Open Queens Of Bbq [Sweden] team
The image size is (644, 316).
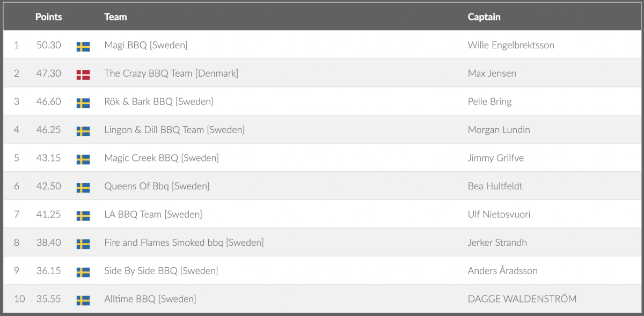click(157, 186)
